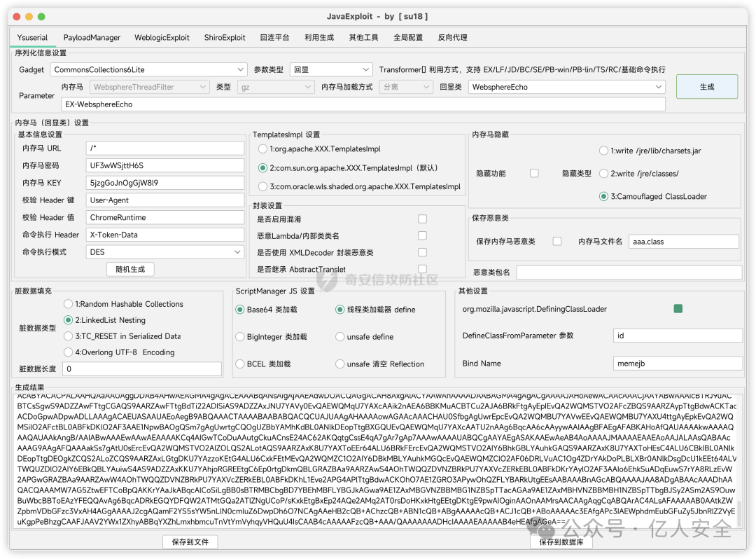
Task: Toggle the 隐藏功能 checkbox
Action: [x=534, y=173]
